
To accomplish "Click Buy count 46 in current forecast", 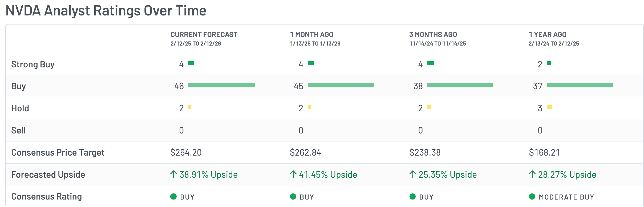I will (179, 86).
